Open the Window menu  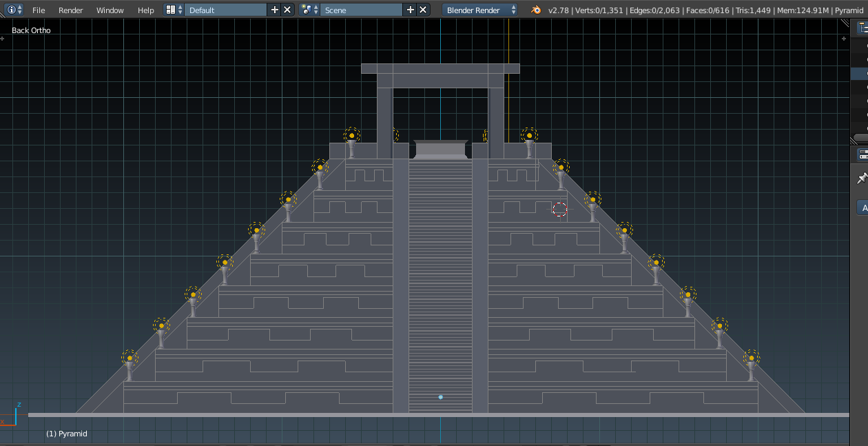(110, 10)
